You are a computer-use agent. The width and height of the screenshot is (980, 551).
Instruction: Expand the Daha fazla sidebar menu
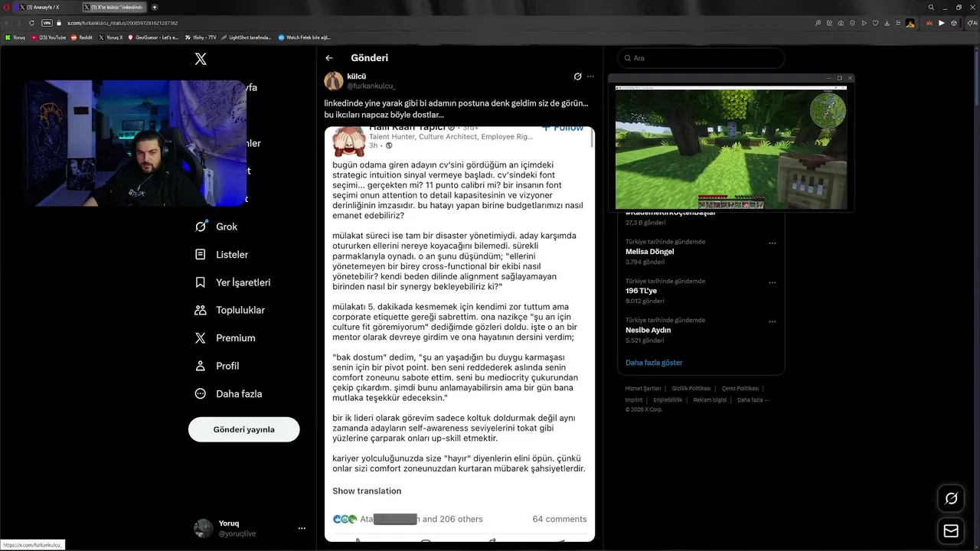tap(228, 393)
